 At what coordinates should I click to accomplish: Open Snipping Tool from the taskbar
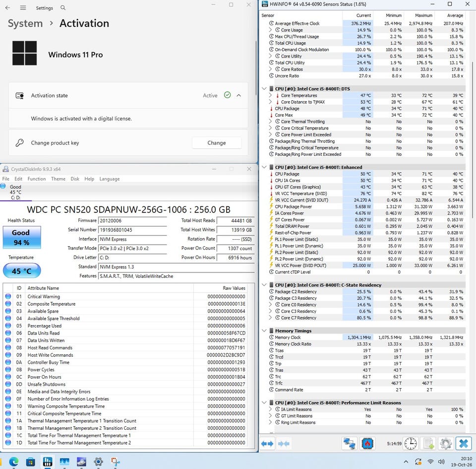(116, 462)
